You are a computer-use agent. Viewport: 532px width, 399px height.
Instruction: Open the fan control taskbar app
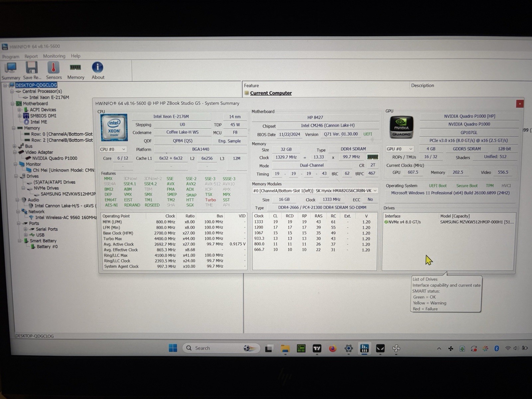click(396, 348)
